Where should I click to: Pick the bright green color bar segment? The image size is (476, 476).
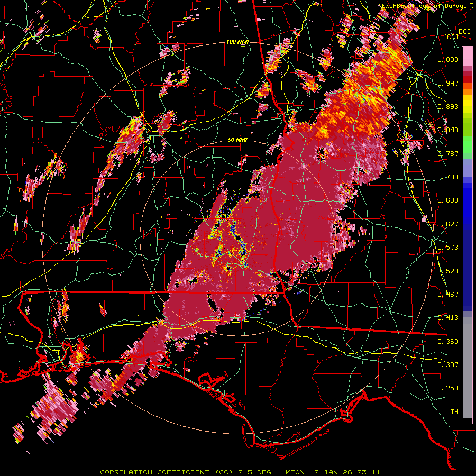click(467, 144)
